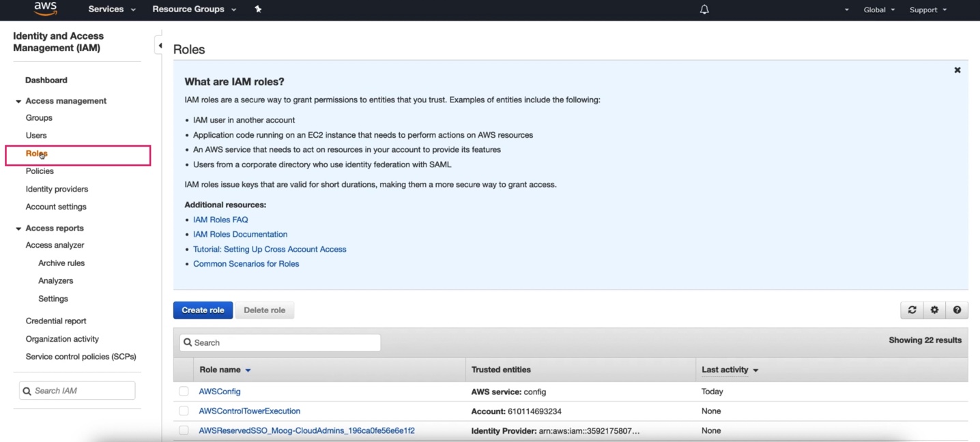Viewport: 980px width, 442px height.
Task: Select the AWSControlTowerExecution checkbox
Action: point(184,411)
